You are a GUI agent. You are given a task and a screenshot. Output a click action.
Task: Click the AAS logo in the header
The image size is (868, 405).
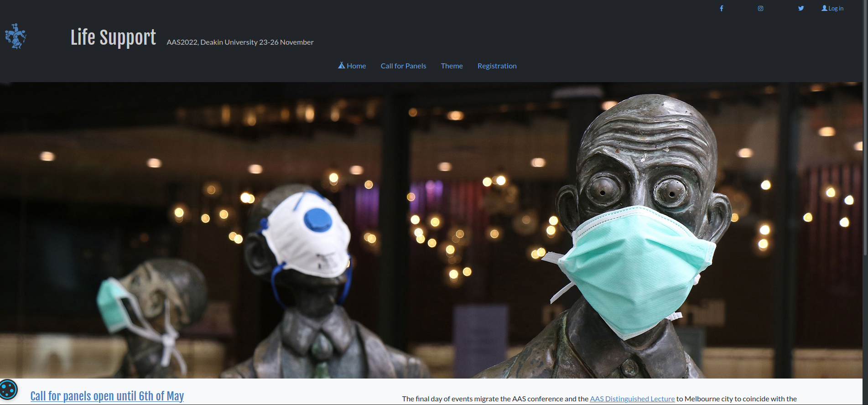click(x=16, y=36)
